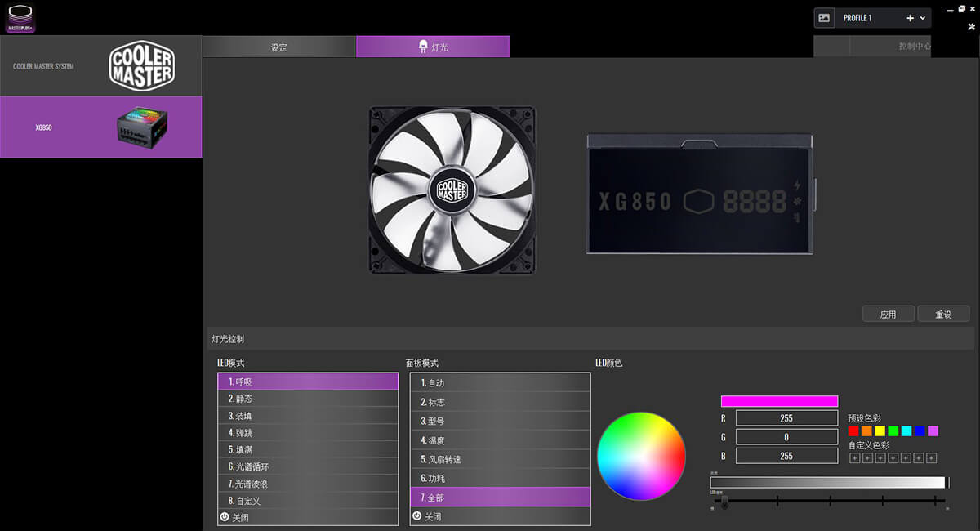Select LED mode 5. 填满

click(308, 449)
